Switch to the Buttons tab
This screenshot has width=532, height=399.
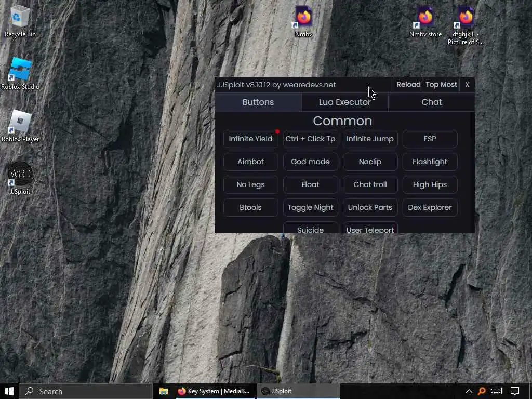[x=258, y=102]
